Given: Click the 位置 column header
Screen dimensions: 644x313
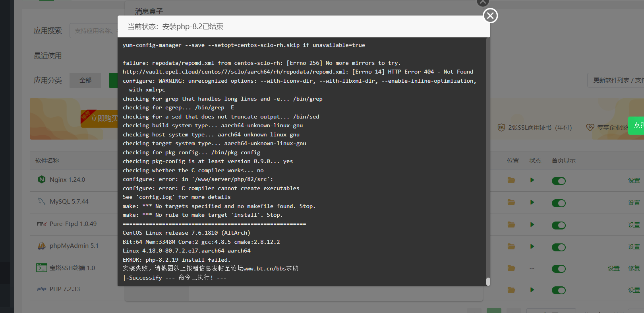Looking at the screenshot, I should (x=513, y=161).
